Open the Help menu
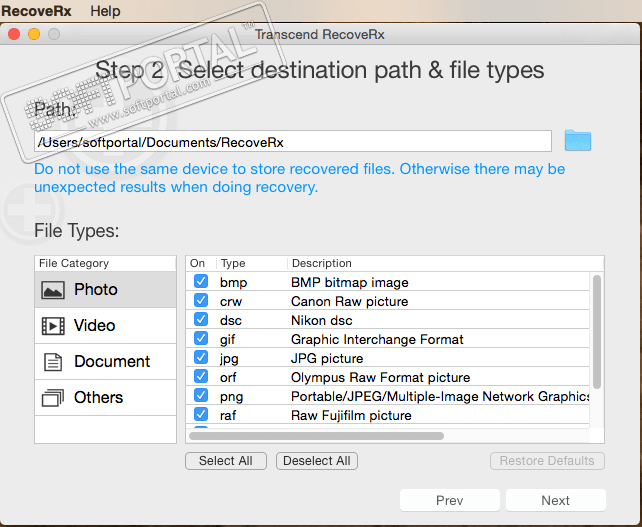Screen dimensions: 642x527 pyautogui.click(x=105, y=11)
